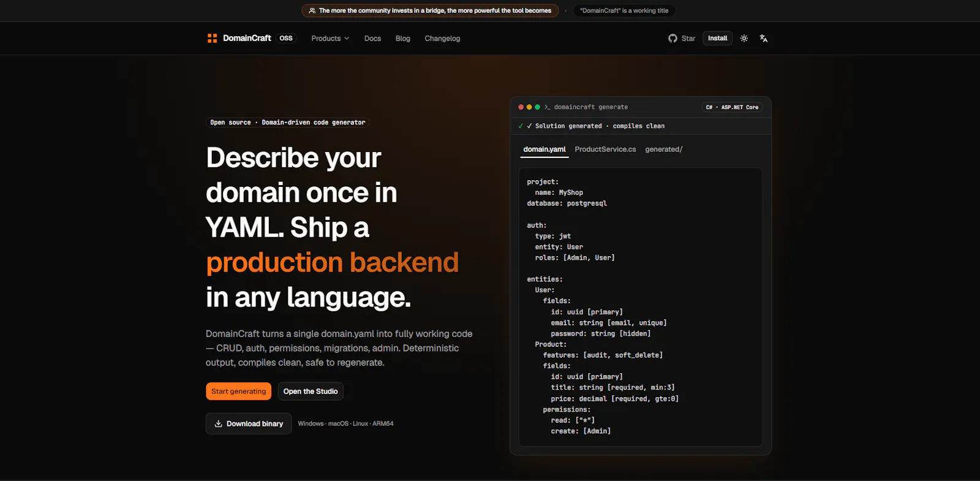Image resolution: width=980 pixels, height=481 pixels.
Task: Click the green window dot in terminal card
Action: pos(537,107)
